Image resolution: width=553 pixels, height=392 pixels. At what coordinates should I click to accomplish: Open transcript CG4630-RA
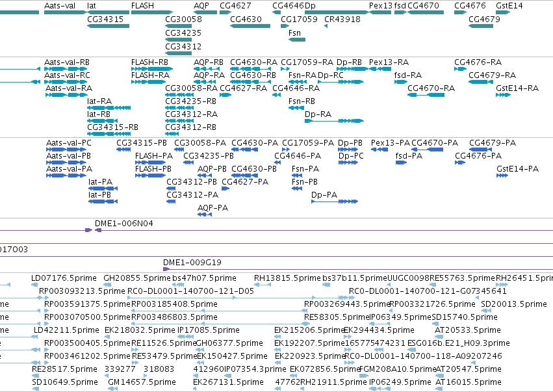coord(253,62)
